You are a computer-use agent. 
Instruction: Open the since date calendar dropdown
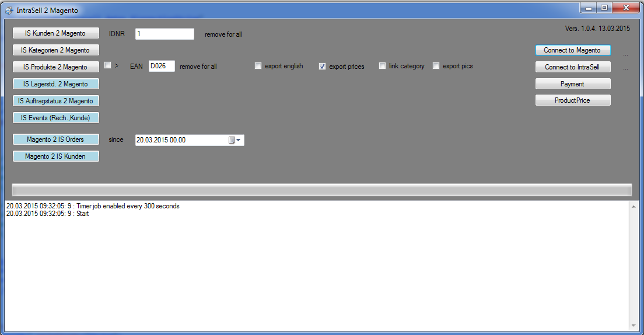click(235, 140)
